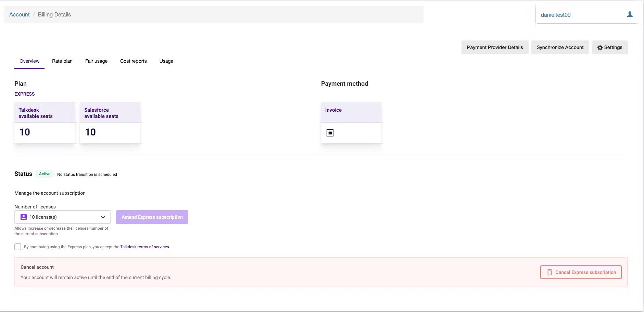
Task: Click the Salesforce available seats card header
Action: tap(110, 113)
